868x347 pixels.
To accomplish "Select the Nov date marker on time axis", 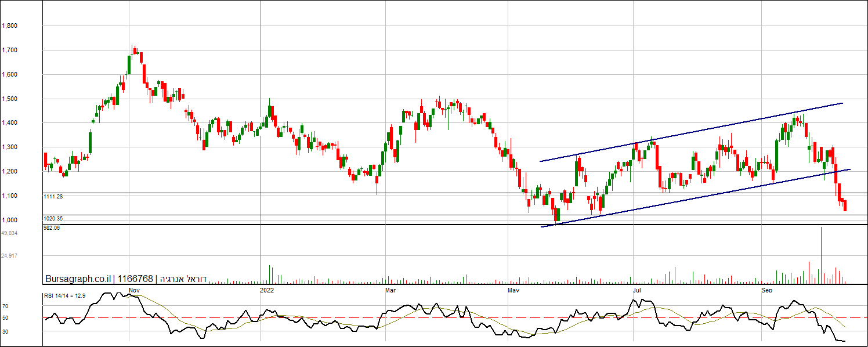I will point(134,289).
